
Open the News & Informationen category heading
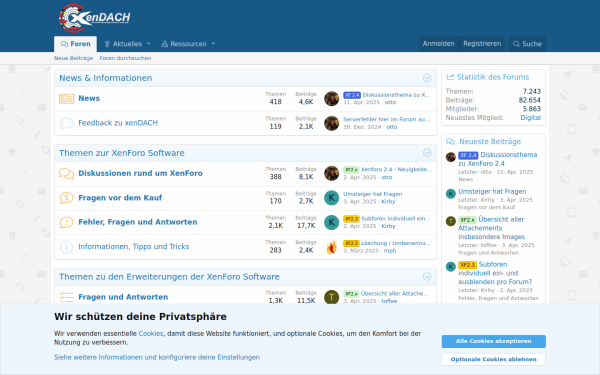pos(106,78)
